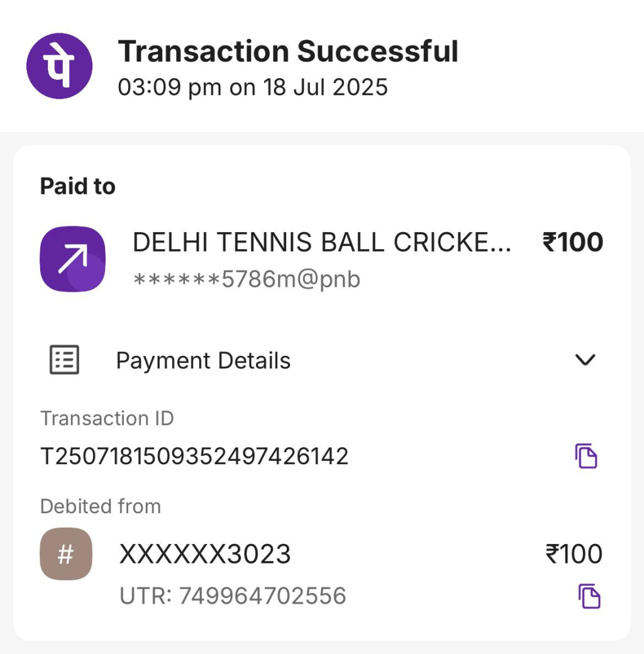Click the timestamp 03:09 pm on 18 Jul 2025

(253, 87)
